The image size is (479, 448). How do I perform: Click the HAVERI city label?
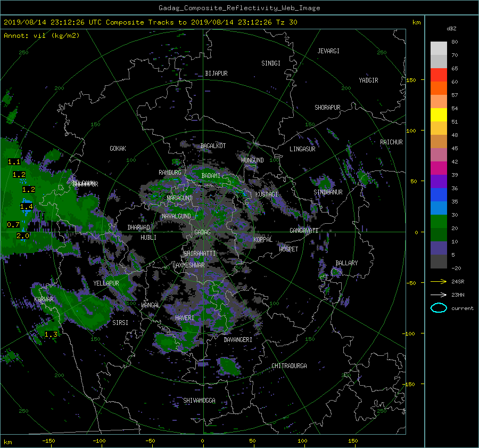(x=185, y=318)
